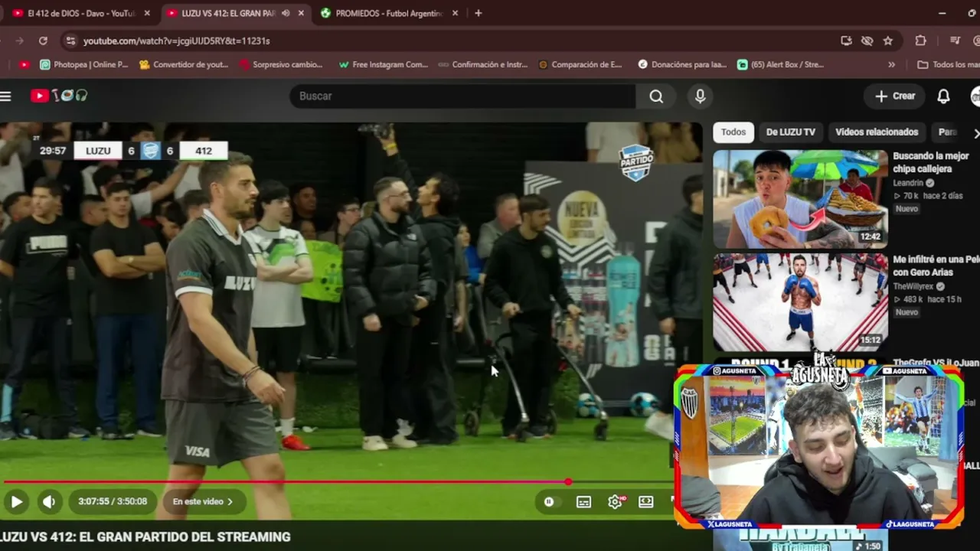
Task: Close the PROMIEDOS browser tab
Action: [x=455, y=13]
